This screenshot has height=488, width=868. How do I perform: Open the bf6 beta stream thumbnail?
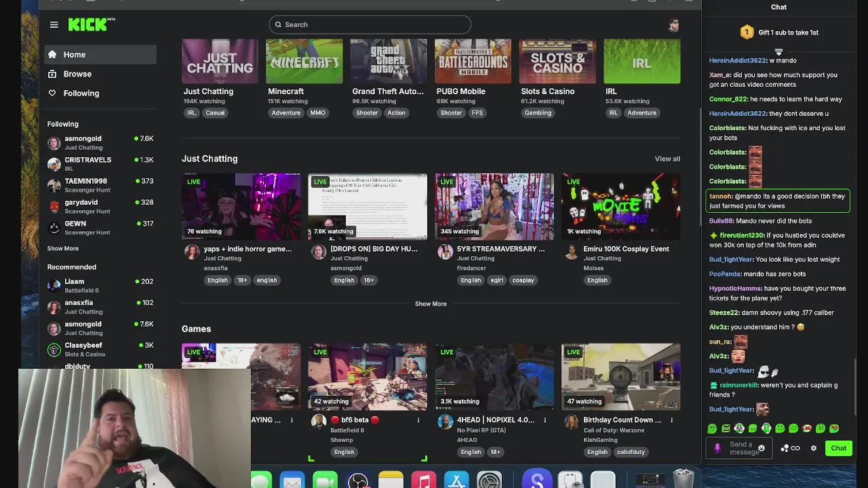click(x=368, y=377)
